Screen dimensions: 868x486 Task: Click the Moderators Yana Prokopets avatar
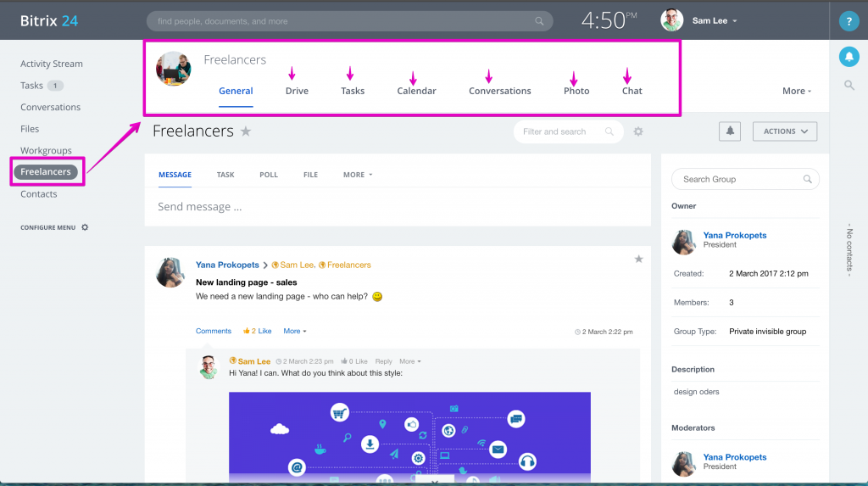(684, 464)
